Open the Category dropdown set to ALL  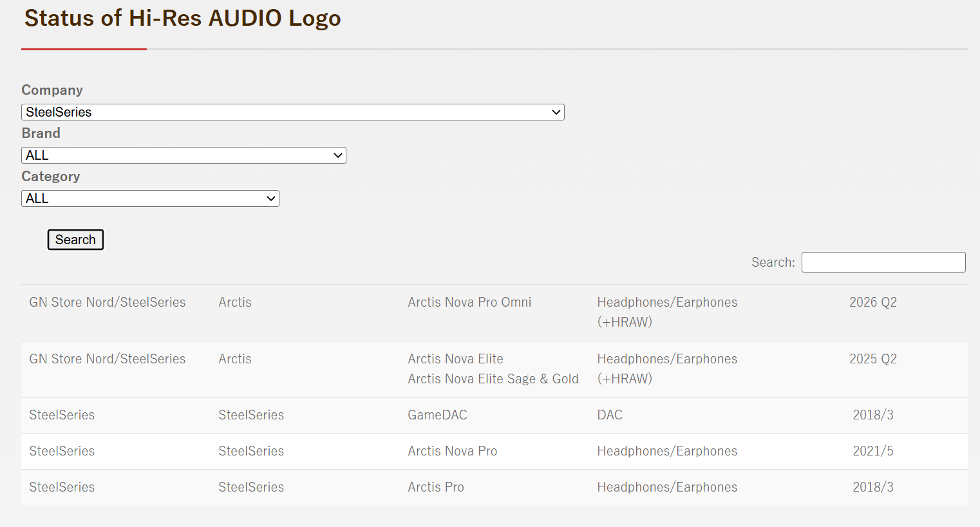coord(150,198)
